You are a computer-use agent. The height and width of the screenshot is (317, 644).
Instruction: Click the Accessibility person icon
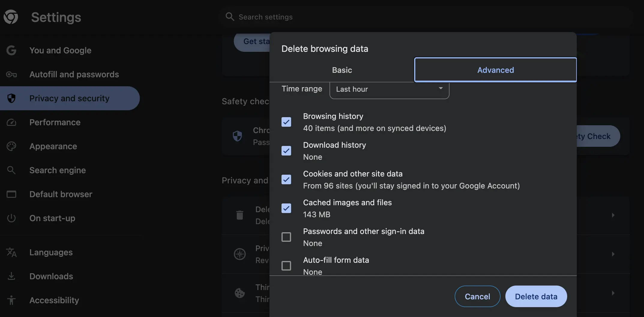click(11, 300)
